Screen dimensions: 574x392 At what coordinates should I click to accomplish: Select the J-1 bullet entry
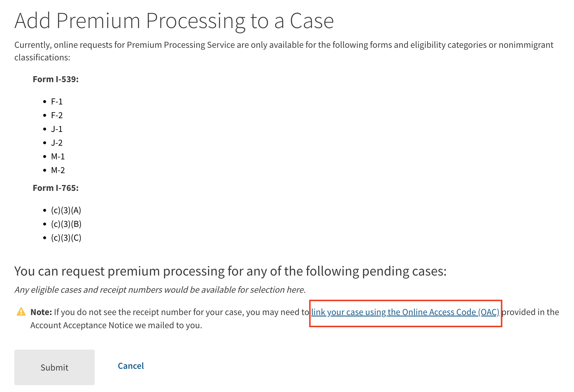(57, 129)
